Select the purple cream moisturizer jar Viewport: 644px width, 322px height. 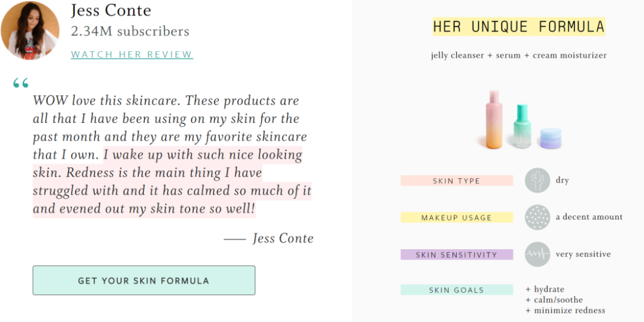(x=551, y=138)
